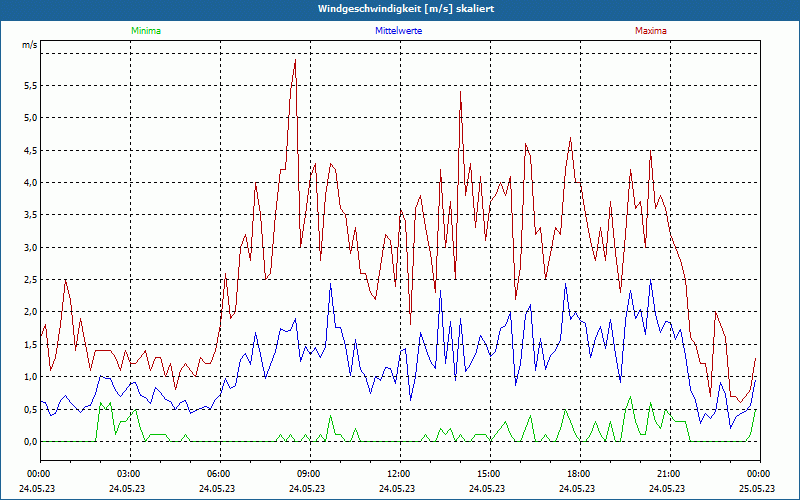
Task: Click the 5,5 y-axis value
Action: (31, 86)
